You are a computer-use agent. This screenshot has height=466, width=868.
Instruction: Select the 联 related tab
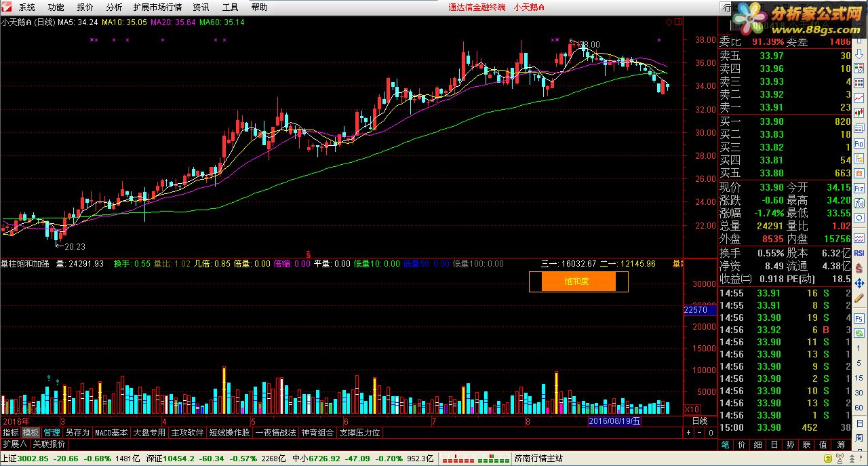pos(806,445)
